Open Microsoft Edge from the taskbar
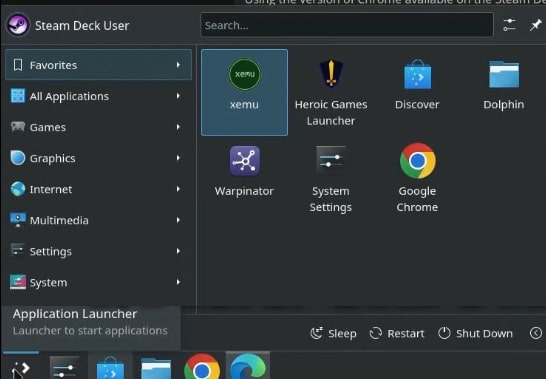This screenshot has height=379, width=546. click(248, 366)
